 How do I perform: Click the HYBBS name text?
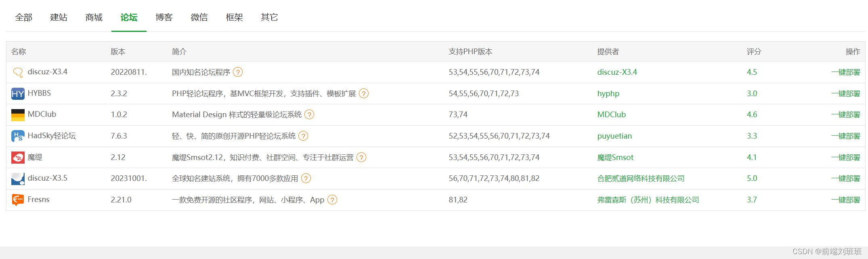(39, 93)
